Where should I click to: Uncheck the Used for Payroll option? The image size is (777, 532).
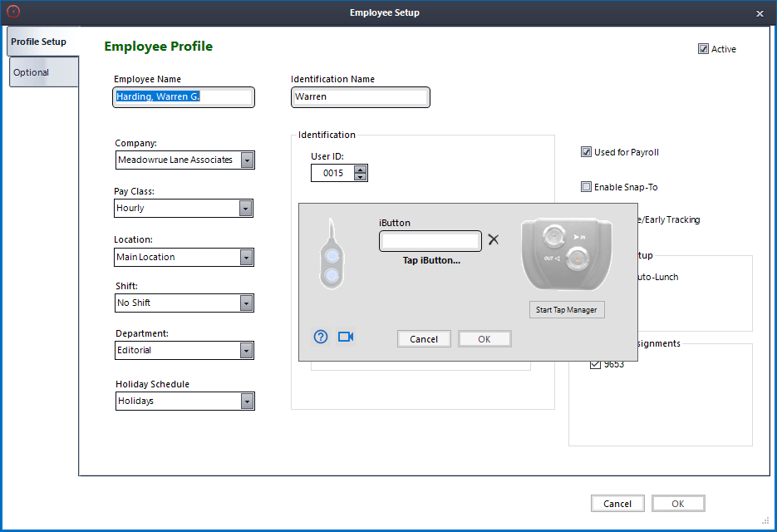pyautogui.click(x=586, y=151)
